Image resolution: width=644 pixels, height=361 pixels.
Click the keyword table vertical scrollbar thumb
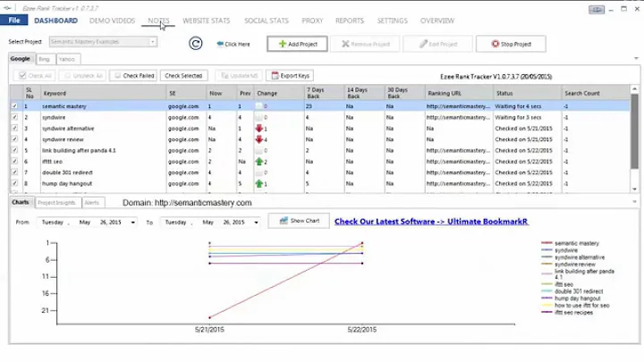634,130
